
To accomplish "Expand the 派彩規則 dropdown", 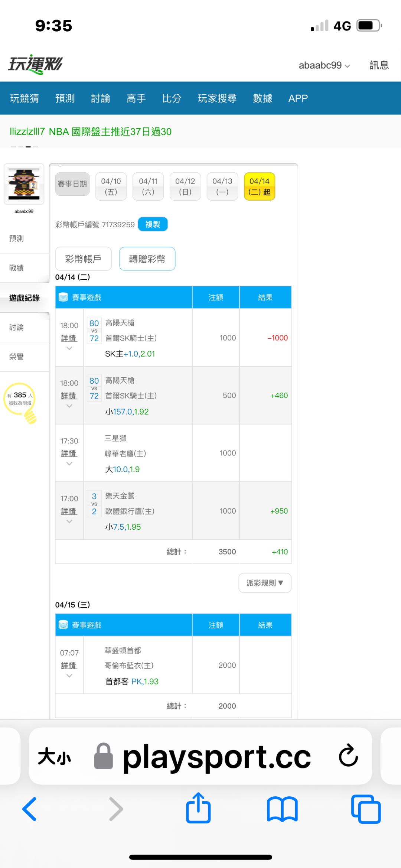I will 265,583.
